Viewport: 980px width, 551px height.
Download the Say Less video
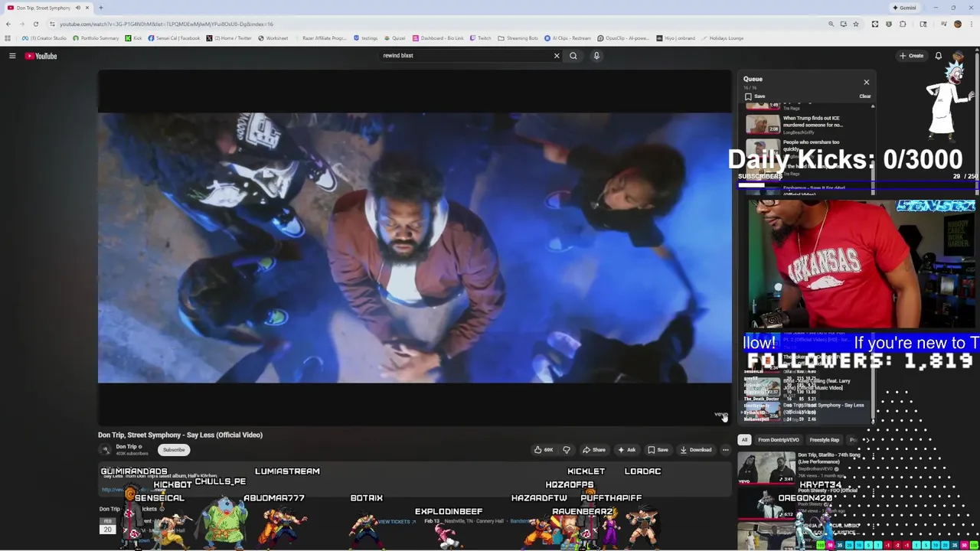pos(696,450)
